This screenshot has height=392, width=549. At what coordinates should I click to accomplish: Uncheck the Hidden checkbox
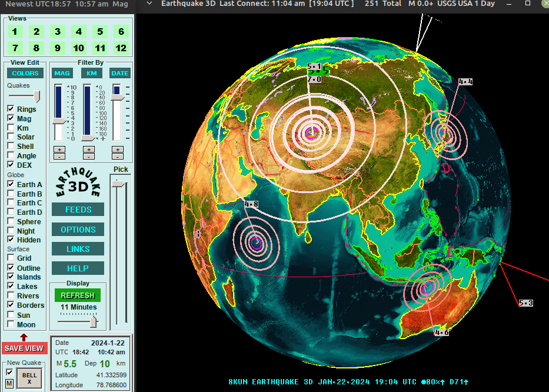click(x=11, y=240)
